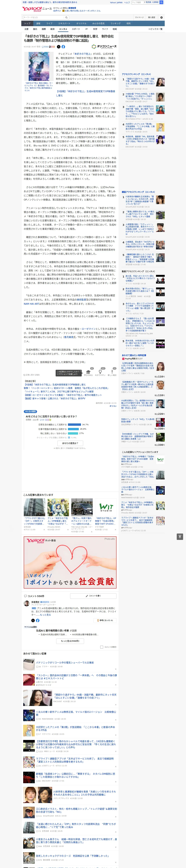Image resolution: width=186 pixels, height=868 pixels.
Task: Click the ログイン link
Action: (57, 11)
